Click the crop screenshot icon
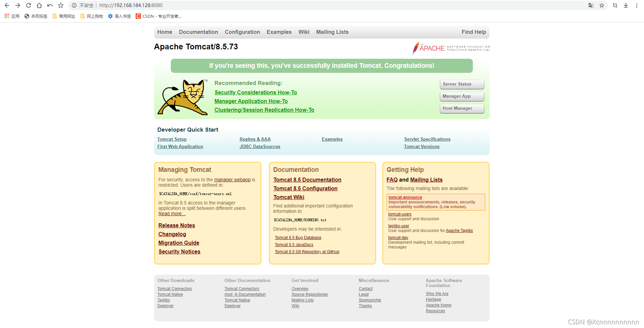 coord(615,5)
